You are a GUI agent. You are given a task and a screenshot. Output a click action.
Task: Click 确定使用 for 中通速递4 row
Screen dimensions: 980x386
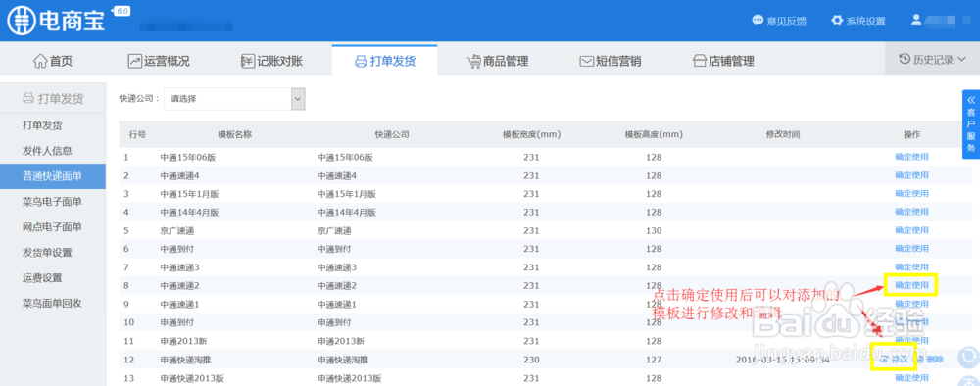(911, 175)
